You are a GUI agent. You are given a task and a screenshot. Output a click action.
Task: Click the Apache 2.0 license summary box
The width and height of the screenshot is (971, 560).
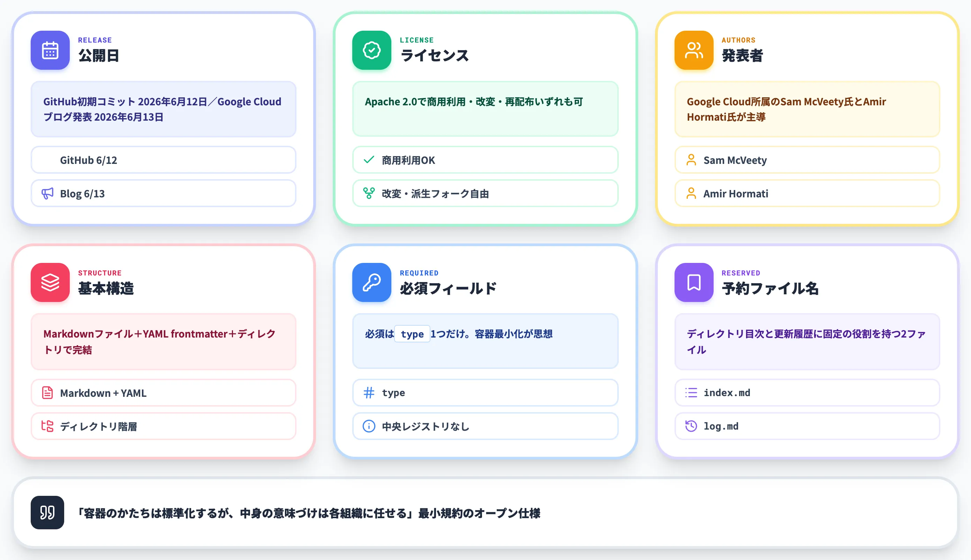click(x=485, y=109)
